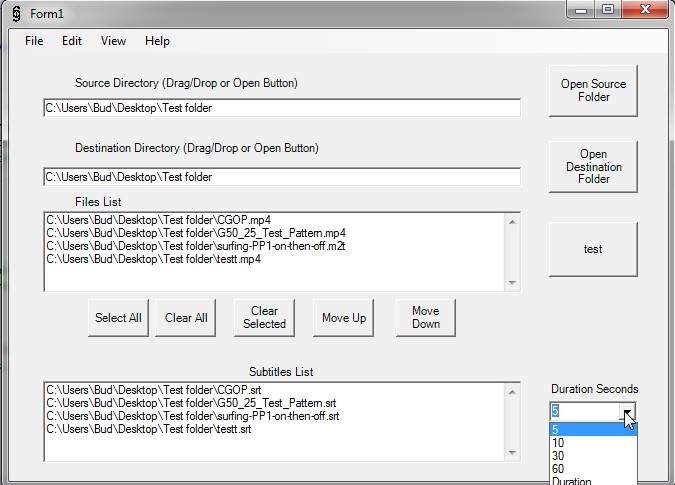675x485 pixels.
Task: Open the Edit menu
Action: [71, 41]
